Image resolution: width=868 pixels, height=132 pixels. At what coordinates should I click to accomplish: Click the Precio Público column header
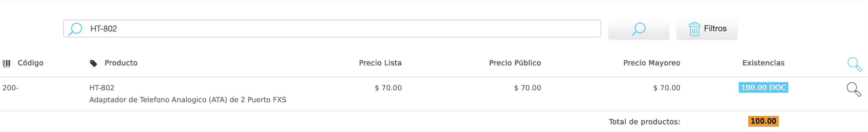click(x=515, y=63)
